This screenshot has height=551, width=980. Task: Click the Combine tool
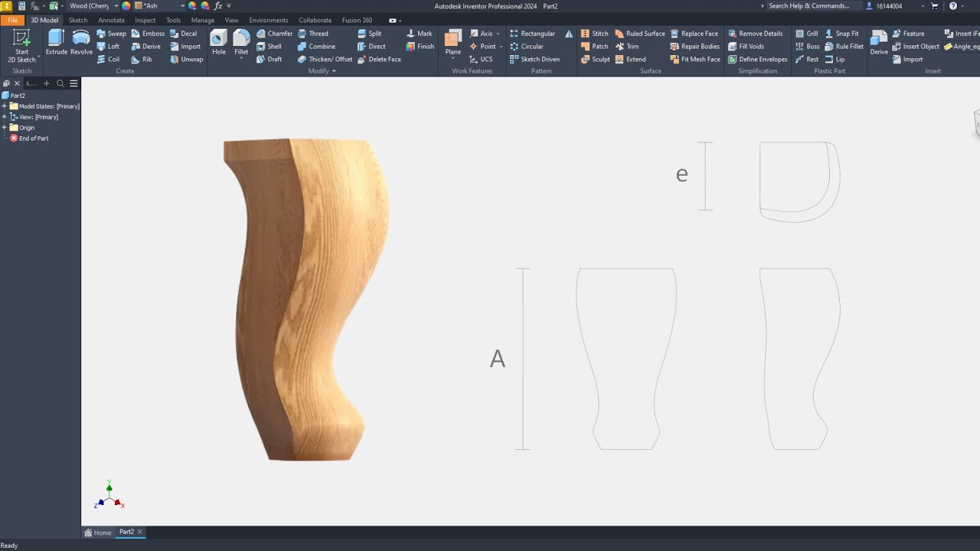316,47
